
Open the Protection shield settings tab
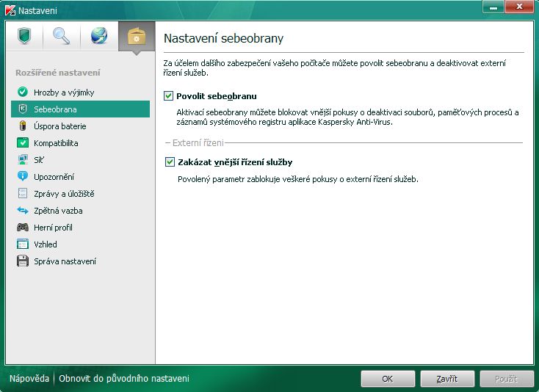pyautogui.click(x=24, y=36)
